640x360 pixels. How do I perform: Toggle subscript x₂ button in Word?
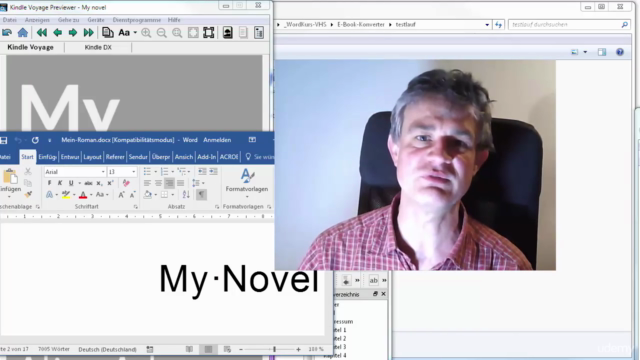(99, 183)
